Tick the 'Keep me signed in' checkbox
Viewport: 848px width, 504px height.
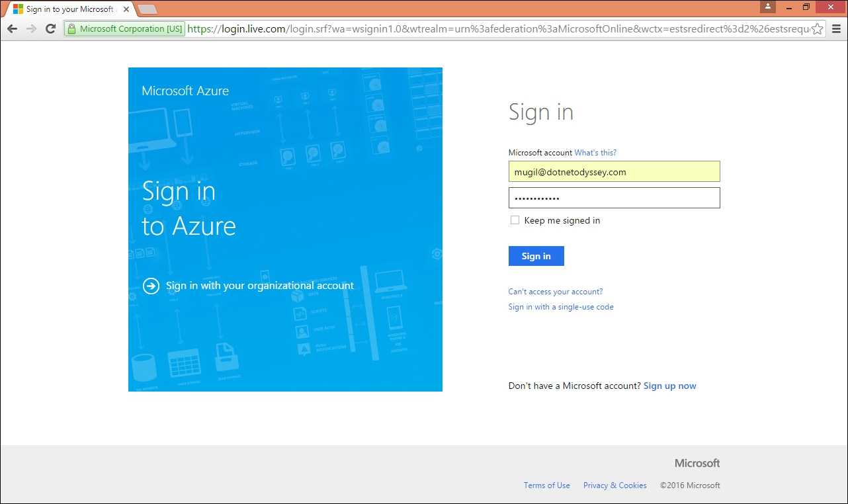515,220
